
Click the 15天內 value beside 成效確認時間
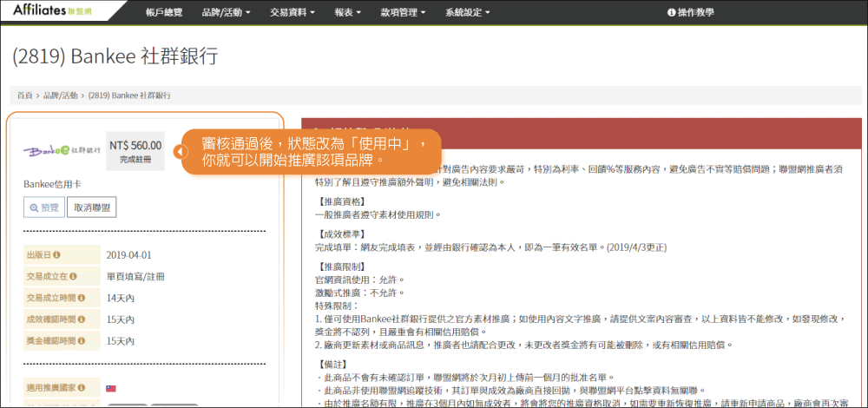(x=120, y=319)
